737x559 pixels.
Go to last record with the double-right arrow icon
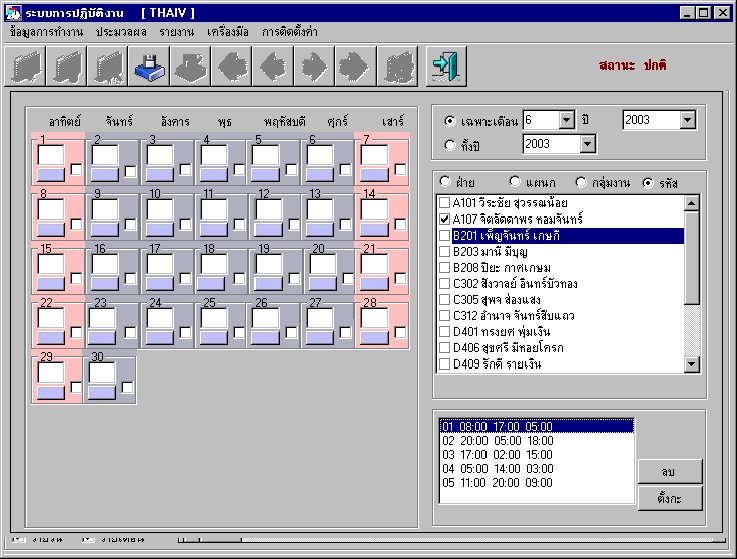(356, 66)
